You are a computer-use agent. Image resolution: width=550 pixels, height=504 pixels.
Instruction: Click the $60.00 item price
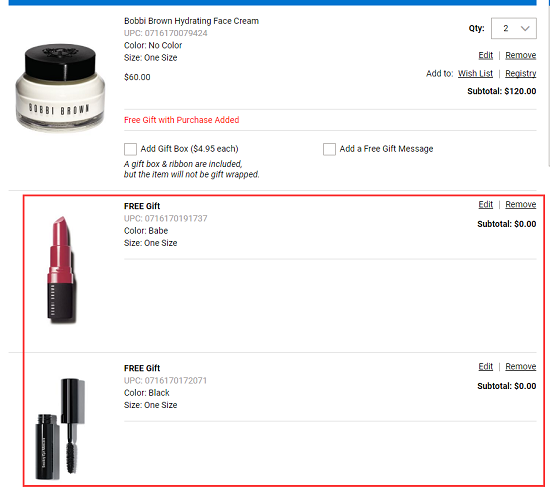(x=137, y=77)
